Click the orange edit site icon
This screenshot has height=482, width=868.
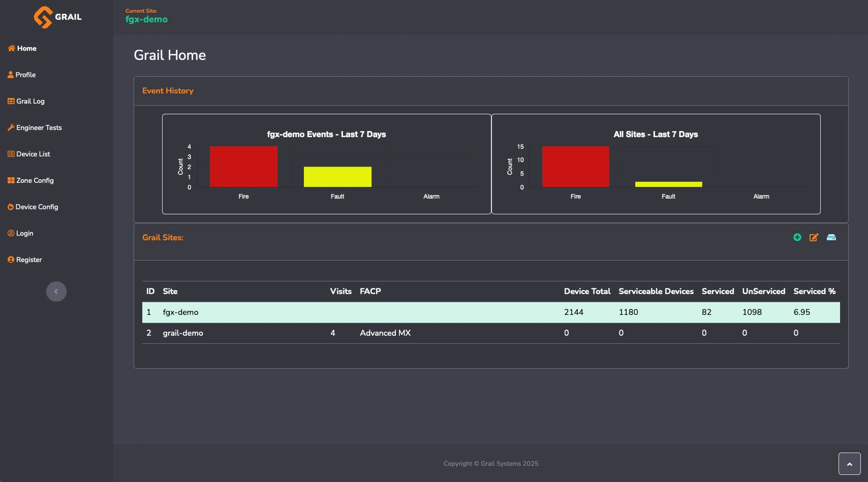(x=814, y=237)
